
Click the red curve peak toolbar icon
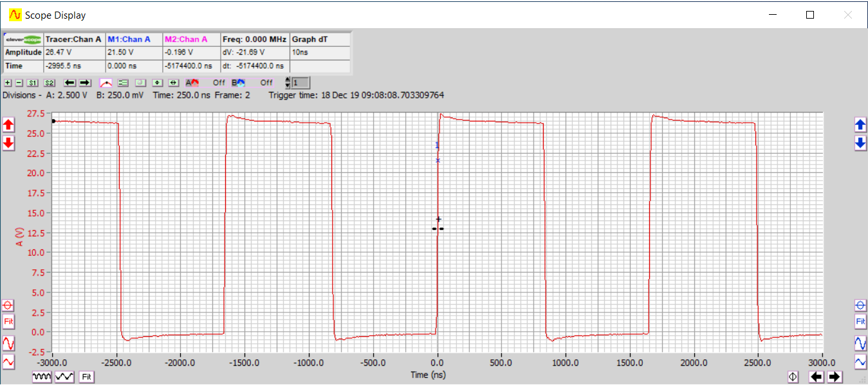[106, 83]
